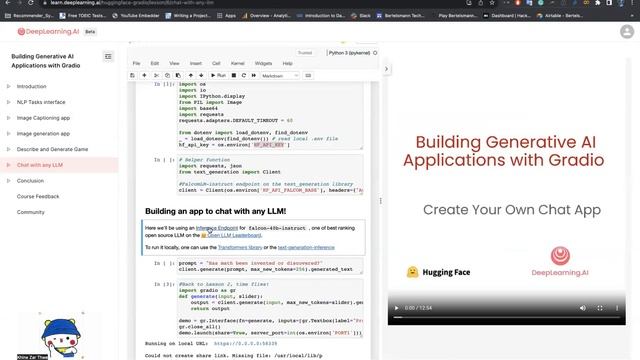Image resolution: width=640 pixels, height=360 pixels.
Task: Bookmark the page with the star icon
Action: tap(492, 3)
